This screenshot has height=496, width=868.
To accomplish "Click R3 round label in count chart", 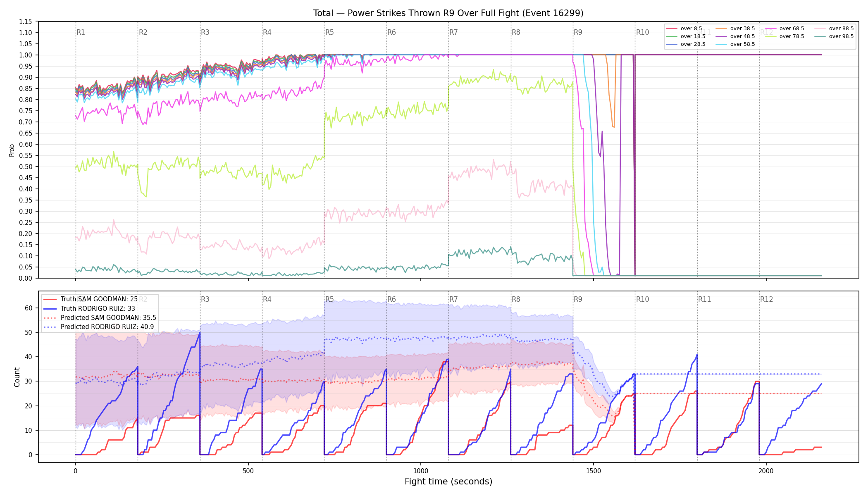I will pyautogui.click(x=205, y=299).
